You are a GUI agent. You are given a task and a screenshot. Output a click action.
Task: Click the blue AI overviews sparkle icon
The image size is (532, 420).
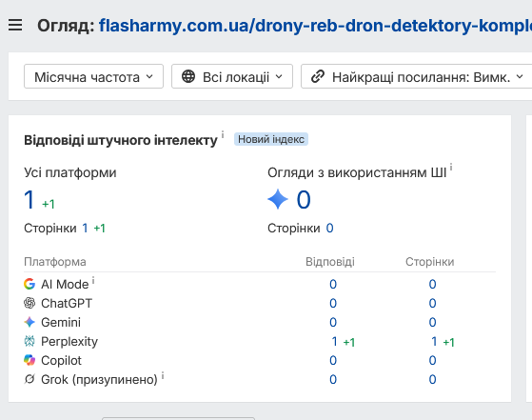278,199
